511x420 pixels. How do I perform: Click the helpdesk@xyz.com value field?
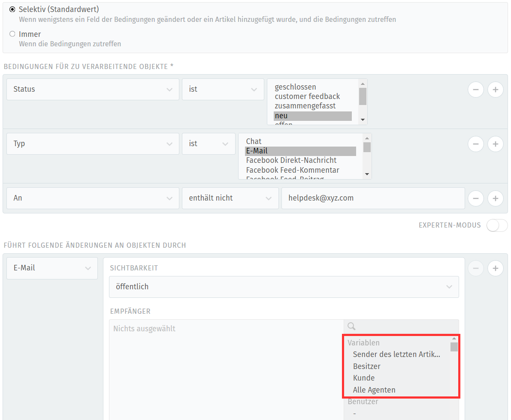tap(373, 198)
